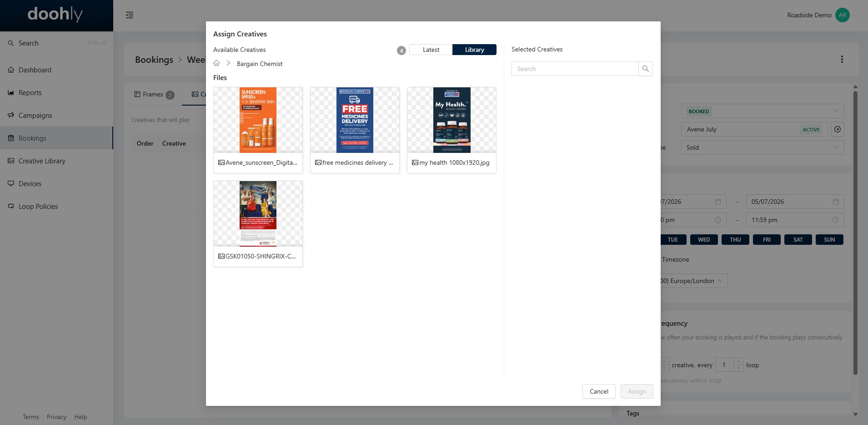
Task: Select Bookings in the sidebar
Action: click(56, 138)
